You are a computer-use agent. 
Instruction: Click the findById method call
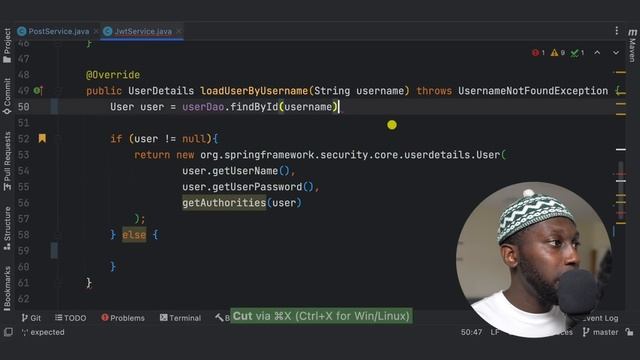[x=254, y=107]
